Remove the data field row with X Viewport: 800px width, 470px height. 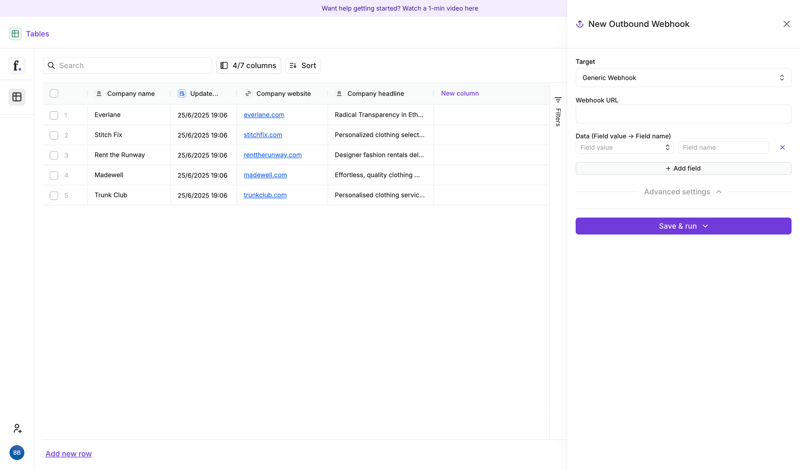[x=782, y=147]
